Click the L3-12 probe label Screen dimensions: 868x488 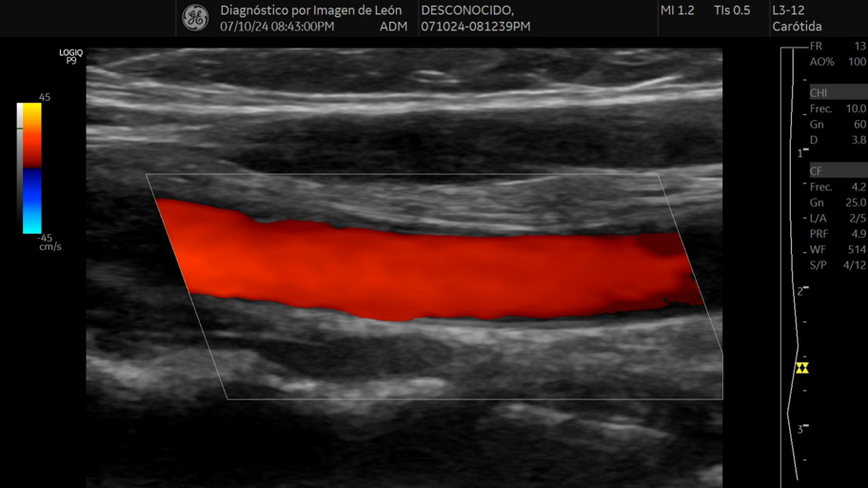click(x=788, y=10)
